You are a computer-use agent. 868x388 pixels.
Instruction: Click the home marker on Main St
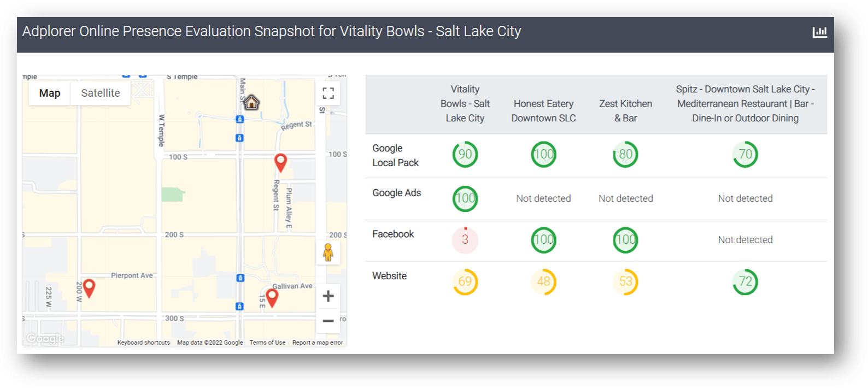click(x=251, y=102)
